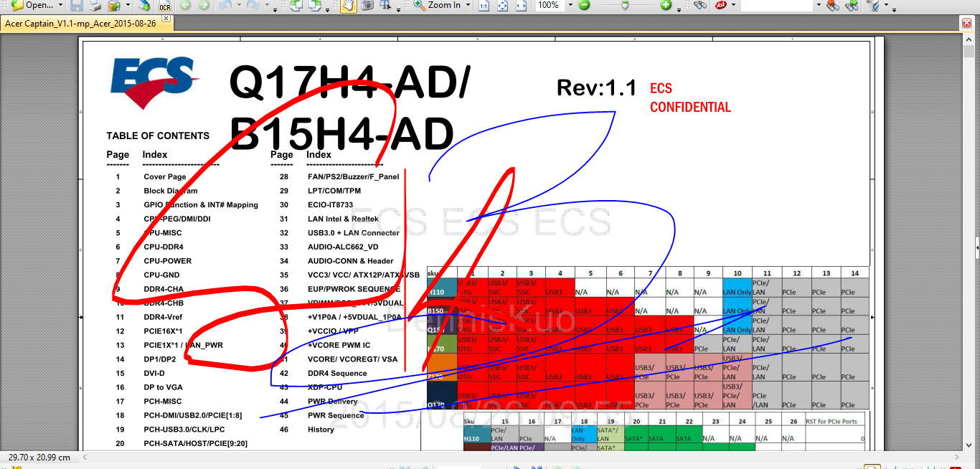Run OCR on the pages
The height and width of the screenshot is (469, 980).
[x=165, y=6]
